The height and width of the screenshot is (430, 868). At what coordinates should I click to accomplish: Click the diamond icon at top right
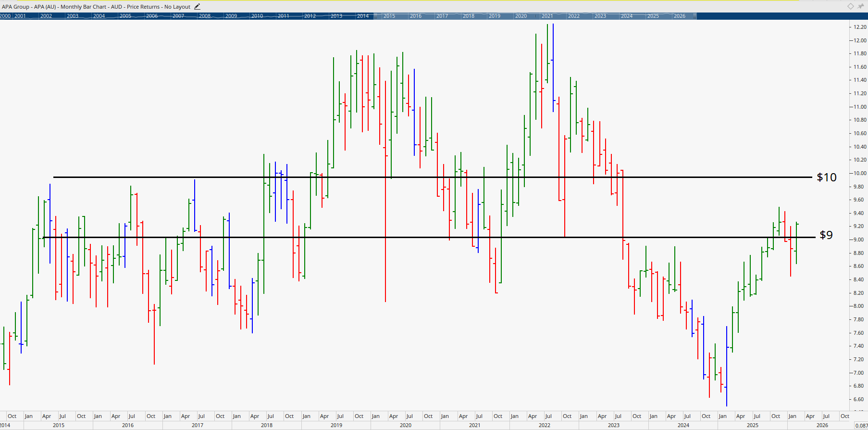(x=850, y=6)
